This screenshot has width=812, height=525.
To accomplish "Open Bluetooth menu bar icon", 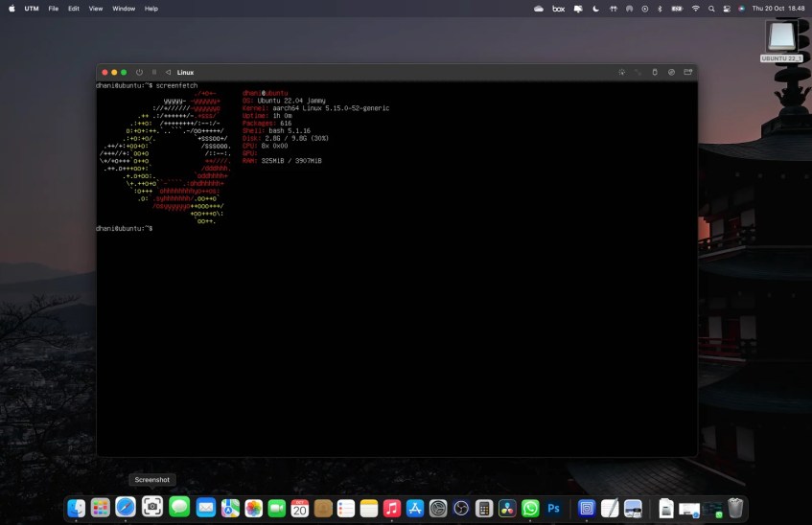I will coord(660,9).
